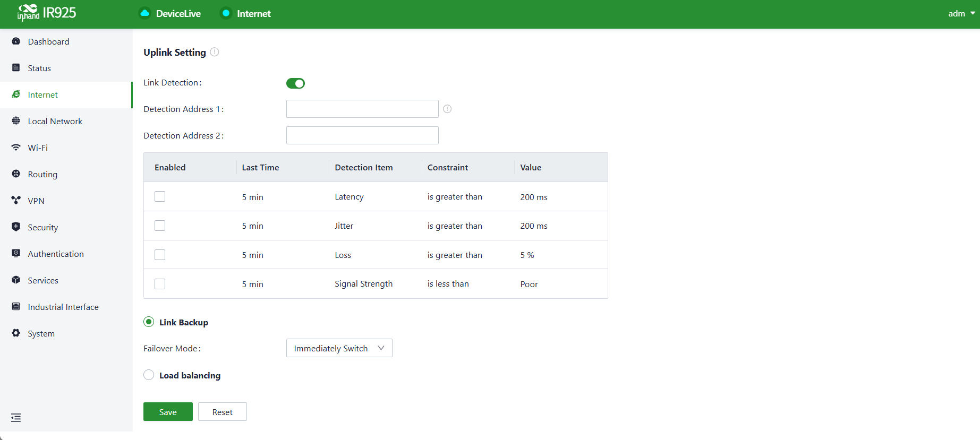Click the Routing icon in sidebar
This screenshot has height=440, width=980.
[16, 174]
